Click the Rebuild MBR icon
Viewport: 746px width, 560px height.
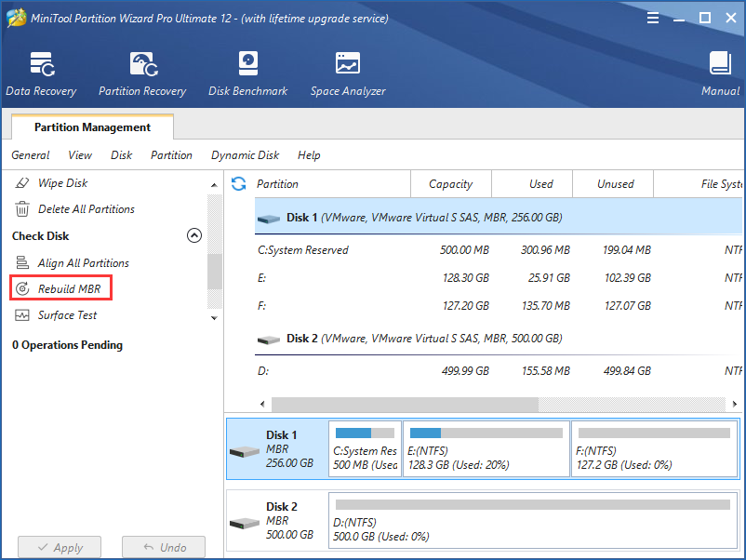pos(22,288)
